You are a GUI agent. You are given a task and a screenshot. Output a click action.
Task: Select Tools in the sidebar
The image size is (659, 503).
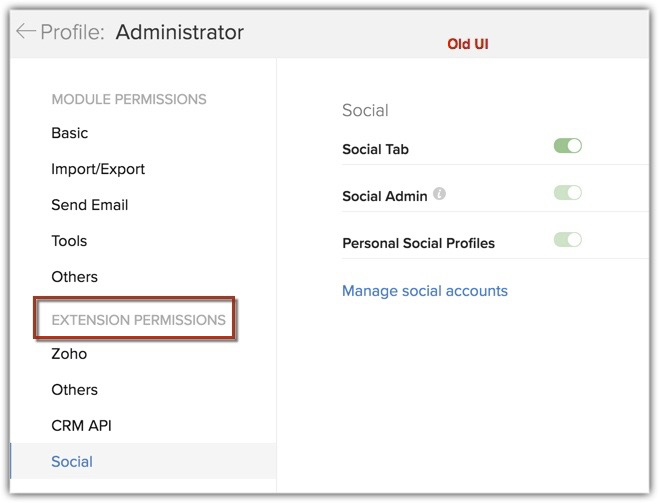(x=69, y=241)
